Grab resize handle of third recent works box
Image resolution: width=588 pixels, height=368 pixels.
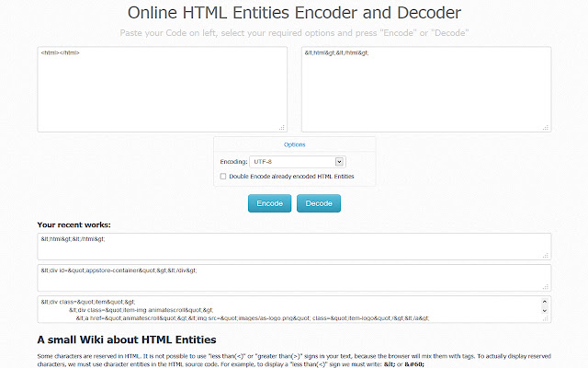point(546,318)
